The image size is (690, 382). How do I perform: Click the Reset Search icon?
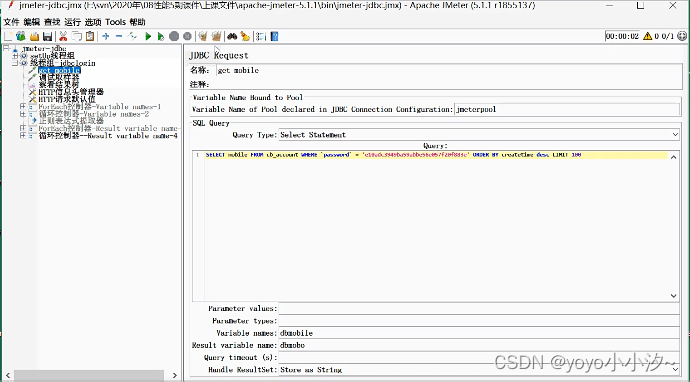pyautogui.click(x=245, y=37)
